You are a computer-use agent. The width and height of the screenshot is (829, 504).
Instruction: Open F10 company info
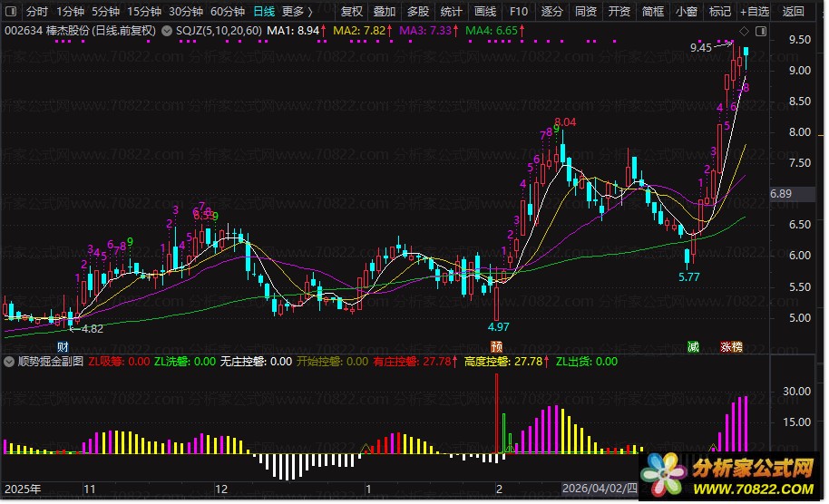pos(518,11)
